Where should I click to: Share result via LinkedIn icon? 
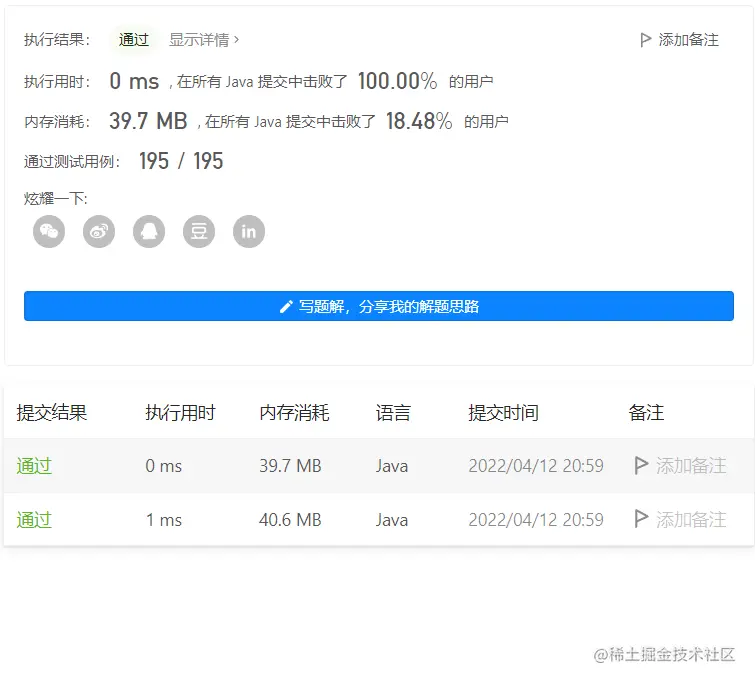(249, 232)
